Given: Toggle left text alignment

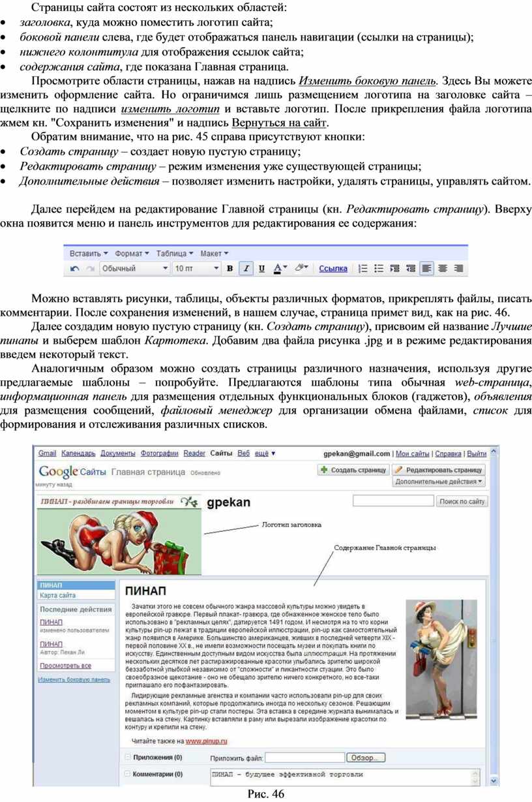Looking at the screenshot, I should click(426, 268).
